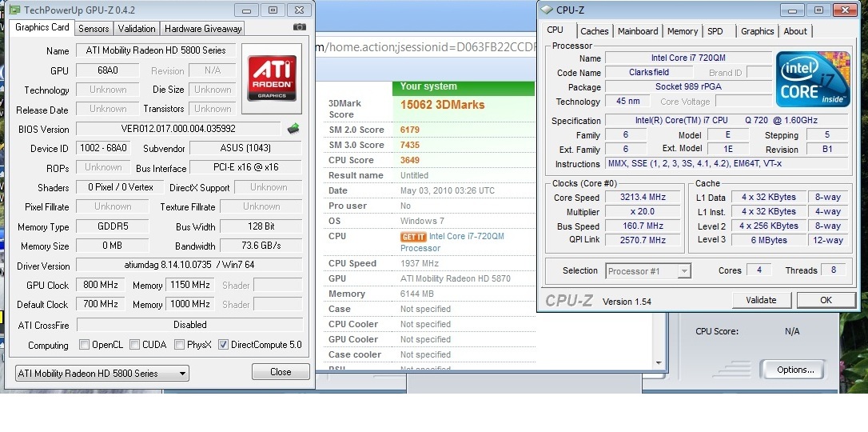Click the browser scrollbar down arrow
868x432 pixels.
click(659, 363)
